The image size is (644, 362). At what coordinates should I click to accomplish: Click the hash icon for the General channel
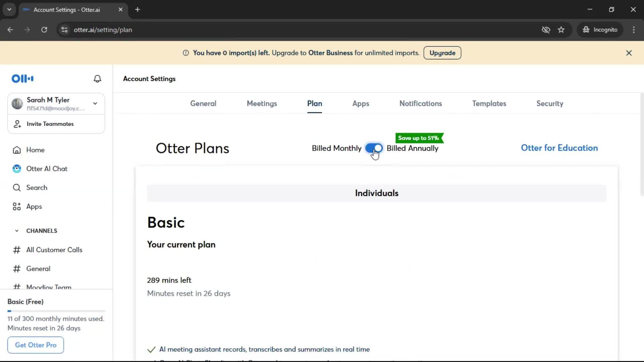coord(17,268)
